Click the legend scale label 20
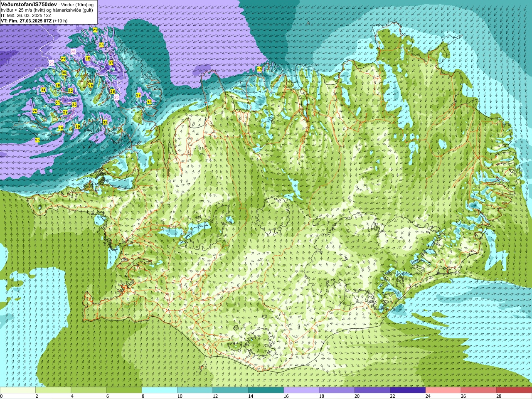 coord(357,396)
